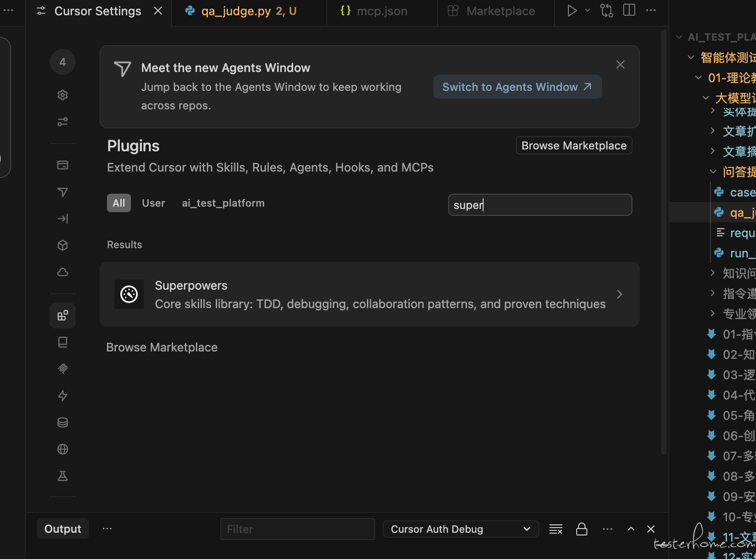Focus the Output Filter input field
Image resolution: width=756 pixels, height=559 pixels.
point(297,529)
